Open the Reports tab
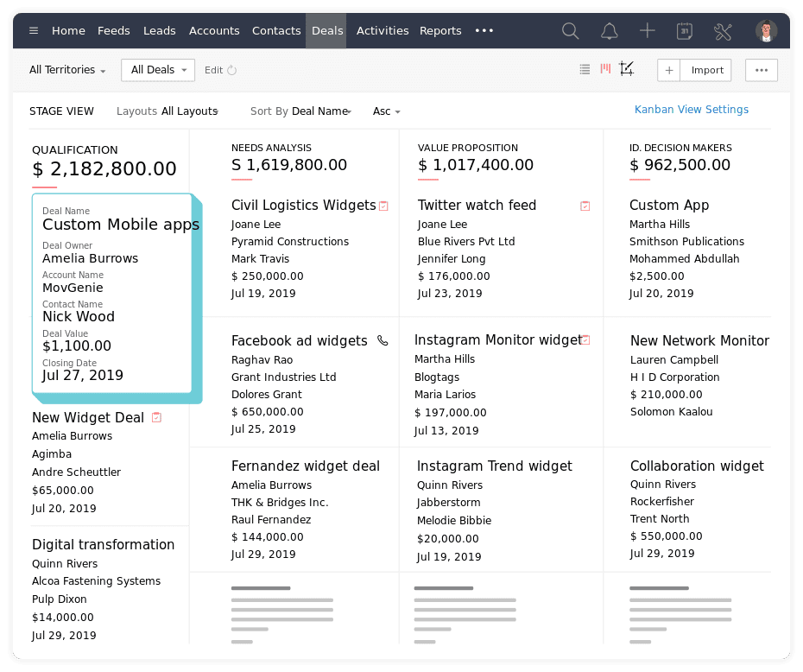 (x=440, y=31)
